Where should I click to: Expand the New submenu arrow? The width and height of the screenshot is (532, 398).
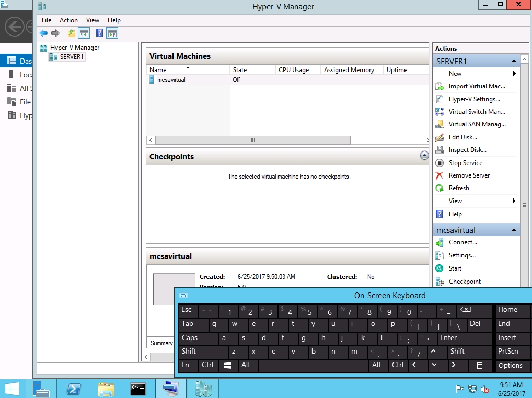[514, 74]
